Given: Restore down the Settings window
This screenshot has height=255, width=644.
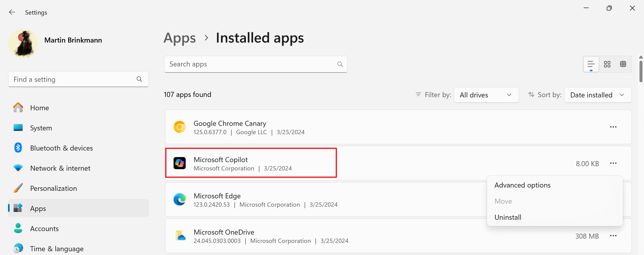Looking at the screenshot, I should coord(609,8).
